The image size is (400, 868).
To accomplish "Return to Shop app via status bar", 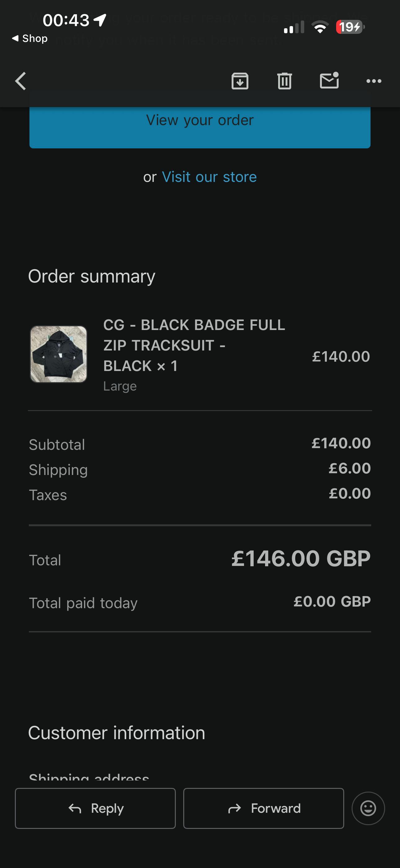I will [x=30, y=38].
